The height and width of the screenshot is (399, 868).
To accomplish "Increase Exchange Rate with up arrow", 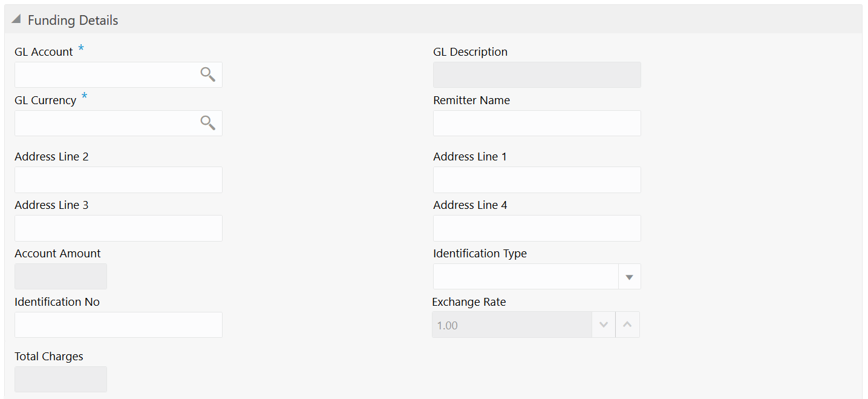I will pos(627,325).
